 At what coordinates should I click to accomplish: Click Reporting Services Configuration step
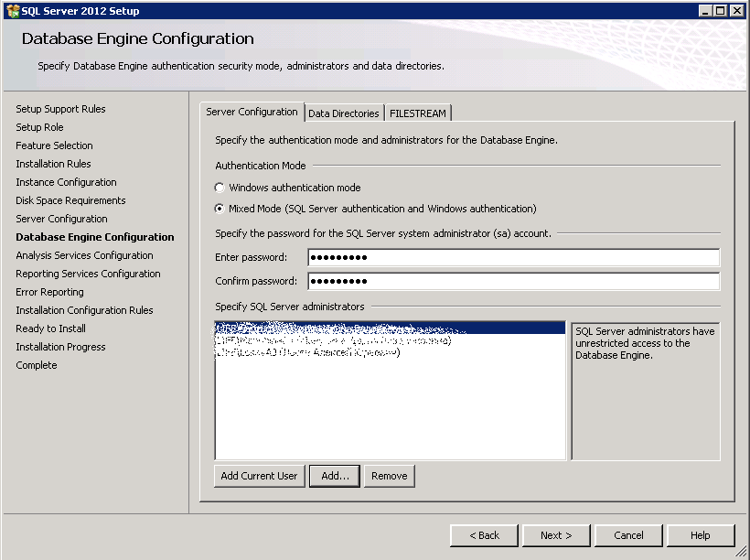[88, 274]
